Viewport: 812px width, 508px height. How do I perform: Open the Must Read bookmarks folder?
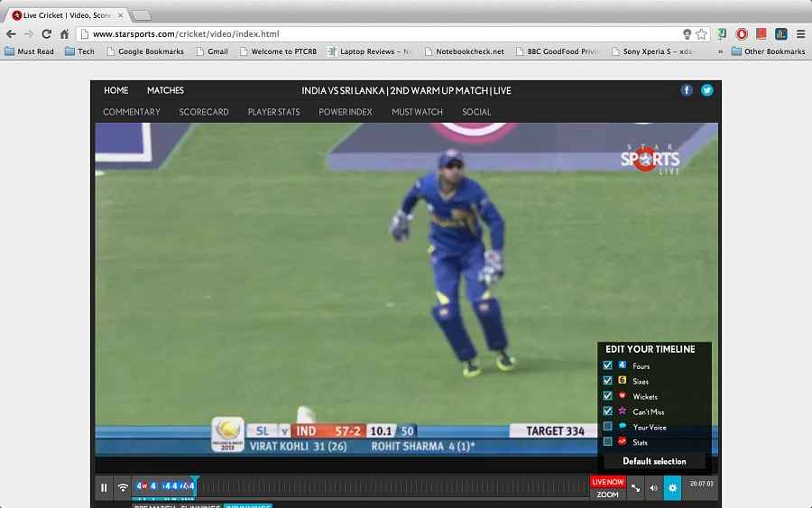[x=30, y=51]
